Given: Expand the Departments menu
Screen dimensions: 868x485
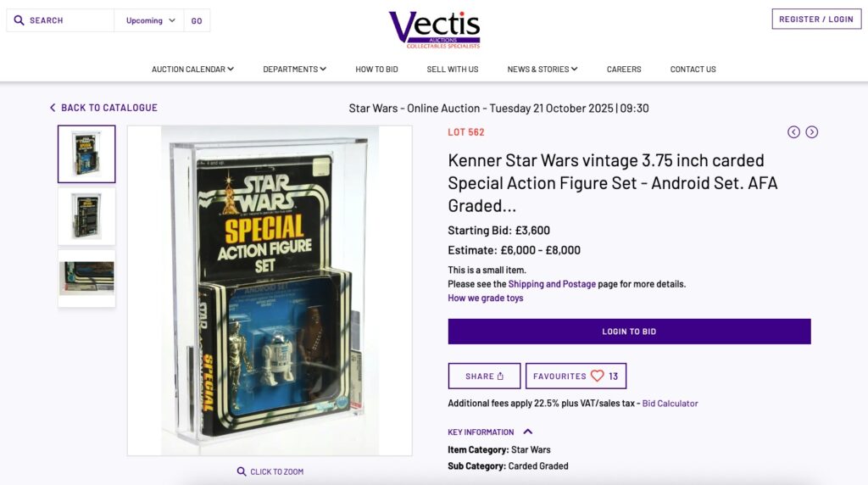Looking at the screenshot, I should pyautogui.click(x=294, y=70).
